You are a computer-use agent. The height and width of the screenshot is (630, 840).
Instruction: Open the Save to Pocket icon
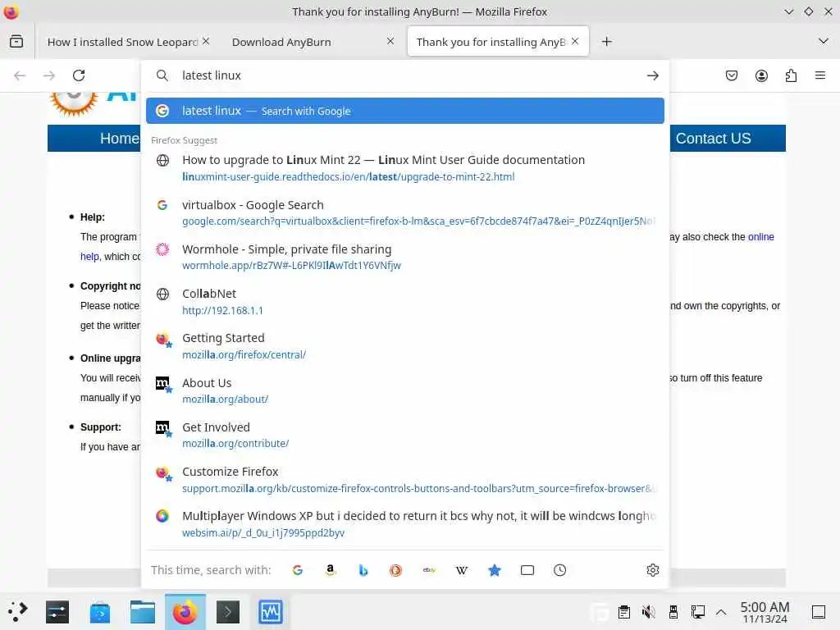[732, 75]
